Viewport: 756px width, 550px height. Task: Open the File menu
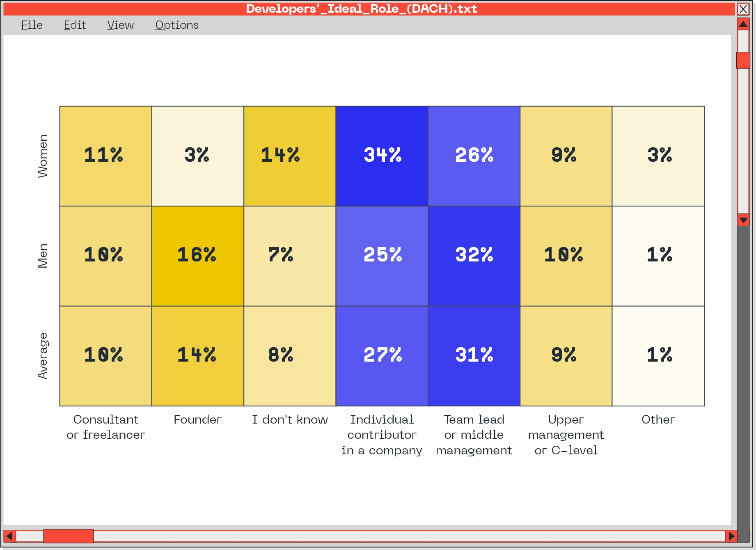[32, 25]
